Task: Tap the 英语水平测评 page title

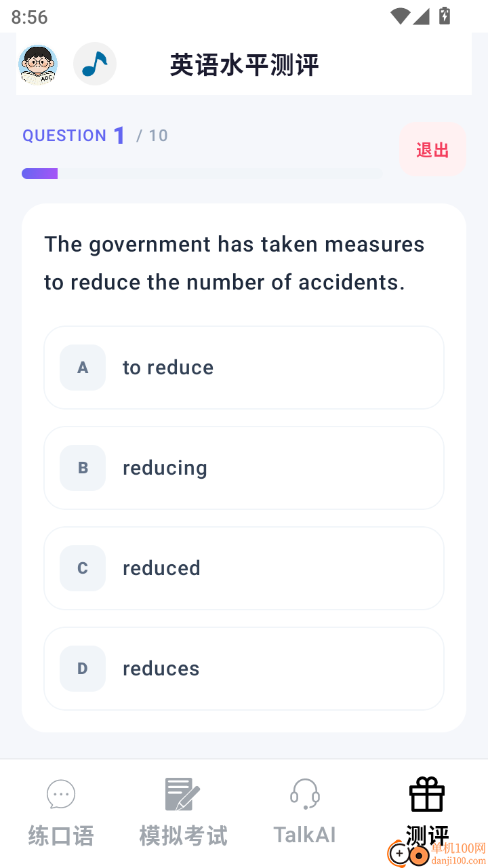Action: click(244, 66)
